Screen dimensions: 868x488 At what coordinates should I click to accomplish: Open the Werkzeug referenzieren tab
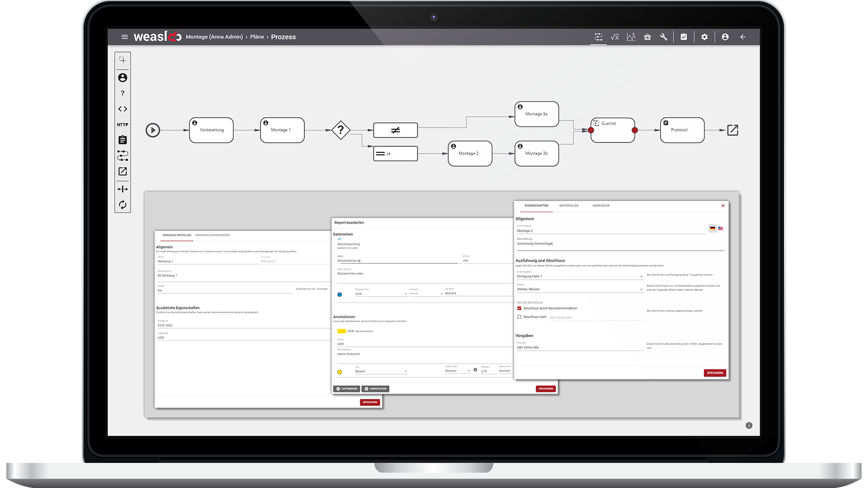pos(212,235)
